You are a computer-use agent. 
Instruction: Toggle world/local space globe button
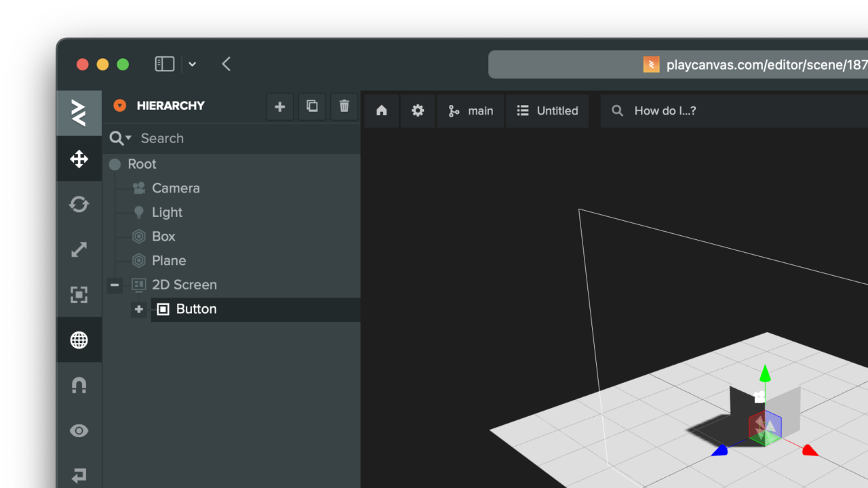(79, 340)
